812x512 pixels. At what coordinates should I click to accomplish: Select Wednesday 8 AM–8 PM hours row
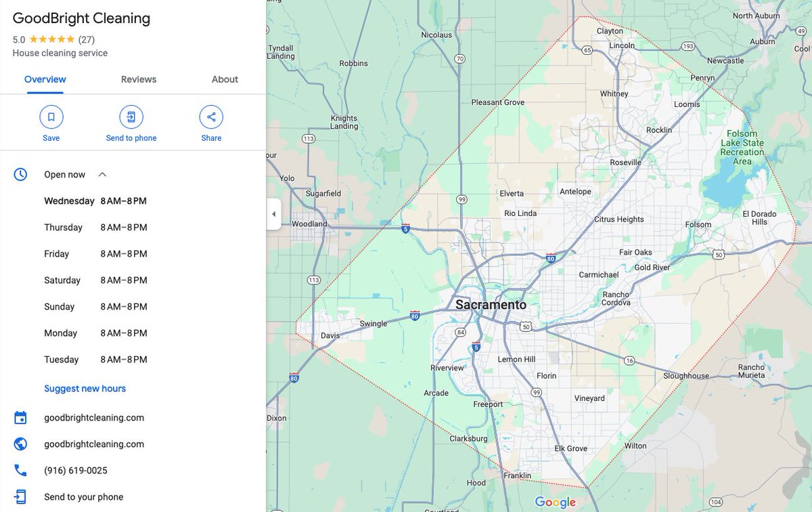pyautogui.click(x=95, y=201)
